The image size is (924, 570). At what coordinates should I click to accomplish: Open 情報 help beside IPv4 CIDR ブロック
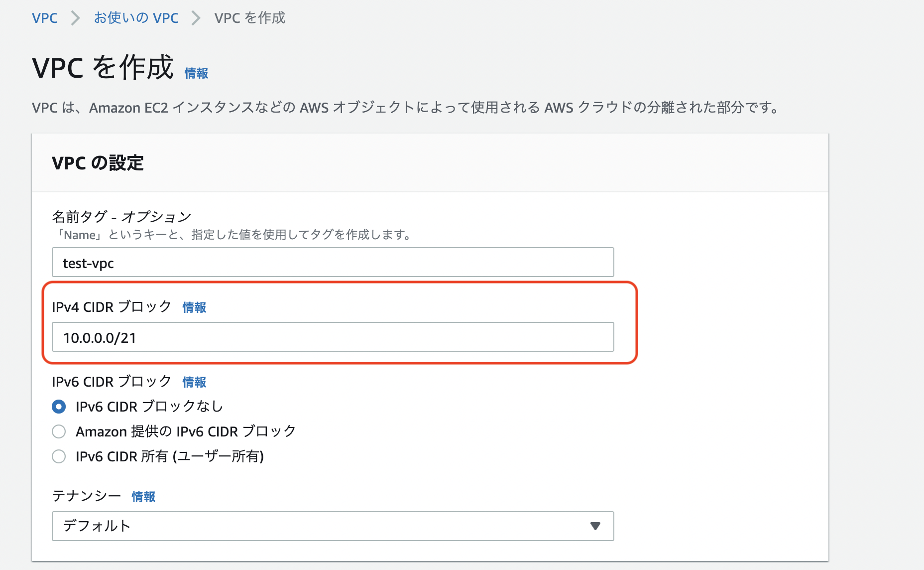(194, 307)
